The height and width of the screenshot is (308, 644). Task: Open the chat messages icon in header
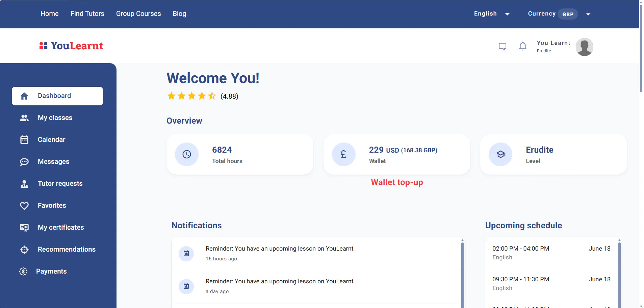pyautogui.click(x=503, y=47)
